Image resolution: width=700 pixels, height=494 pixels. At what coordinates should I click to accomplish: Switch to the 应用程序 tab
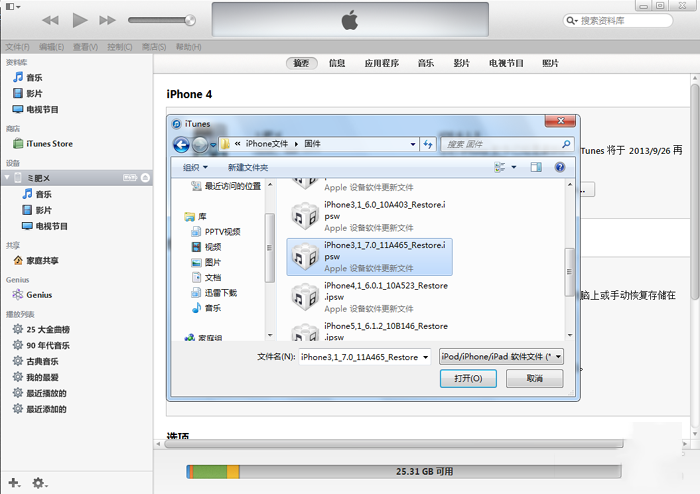tap(382, 63)
